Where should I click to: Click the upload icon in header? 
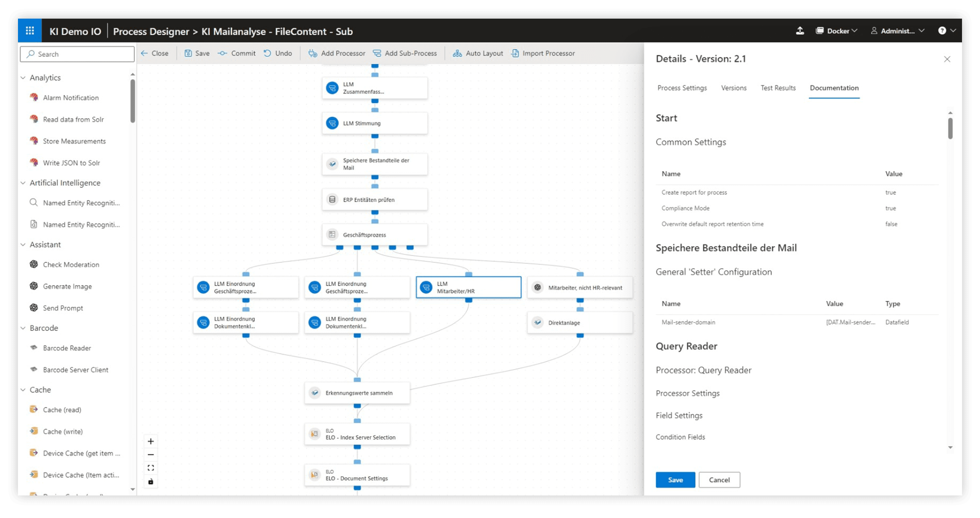(x=800, y=31)
